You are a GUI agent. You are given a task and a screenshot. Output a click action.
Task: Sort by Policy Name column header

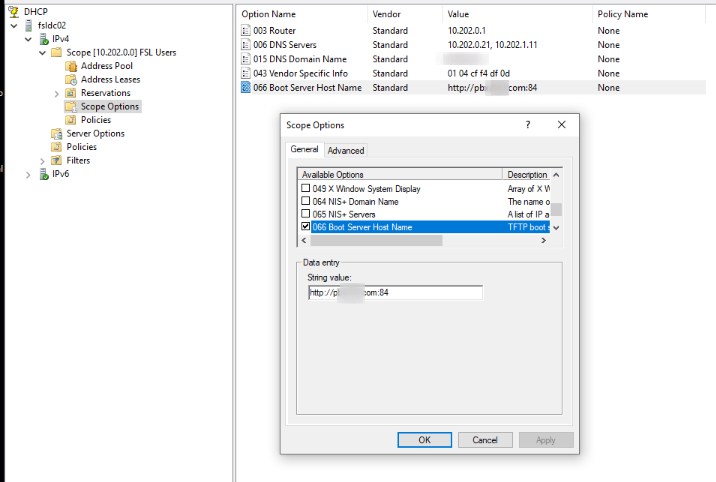coord(649,14)
